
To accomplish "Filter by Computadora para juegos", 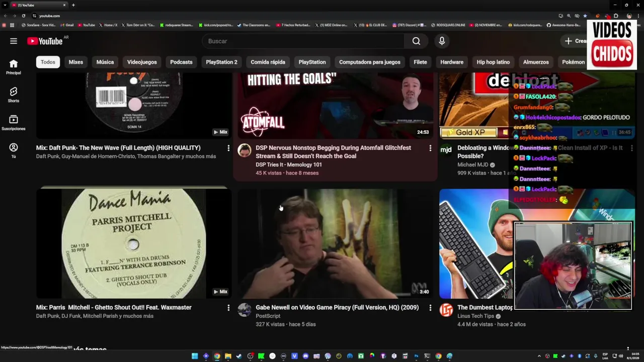I will pyautogui.click(x=370, y=62).
